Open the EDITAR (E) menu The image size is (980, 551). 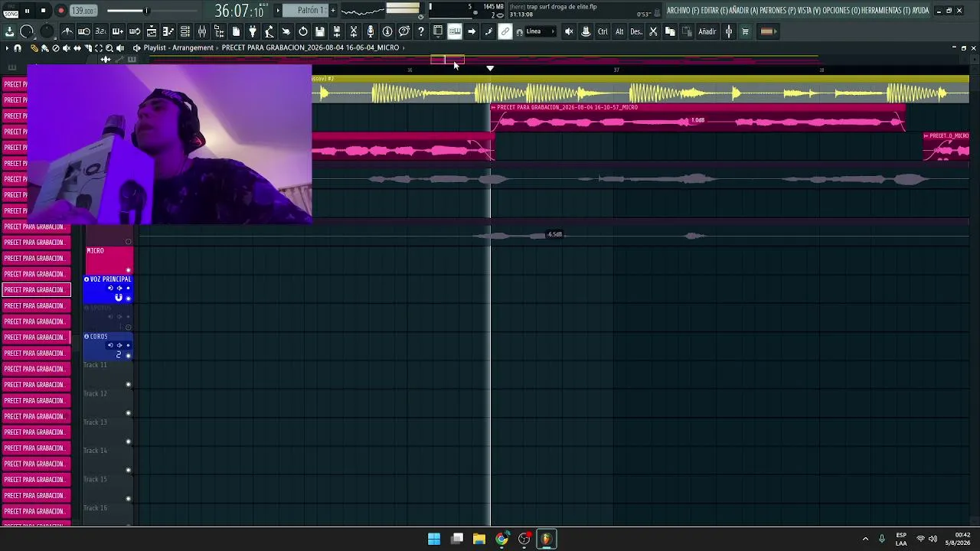click(714, 11)
